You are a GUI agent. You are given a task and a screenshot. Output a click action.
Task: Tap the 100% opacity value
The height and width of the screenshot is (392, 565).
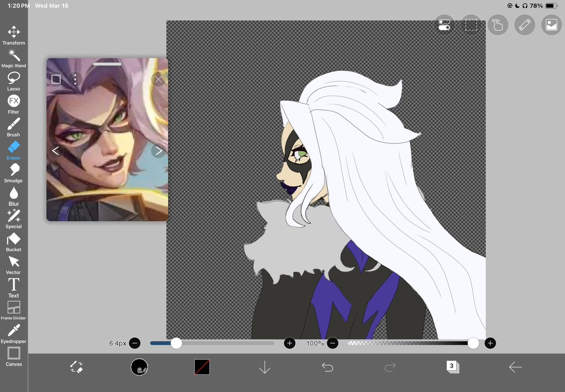[315, 344]
